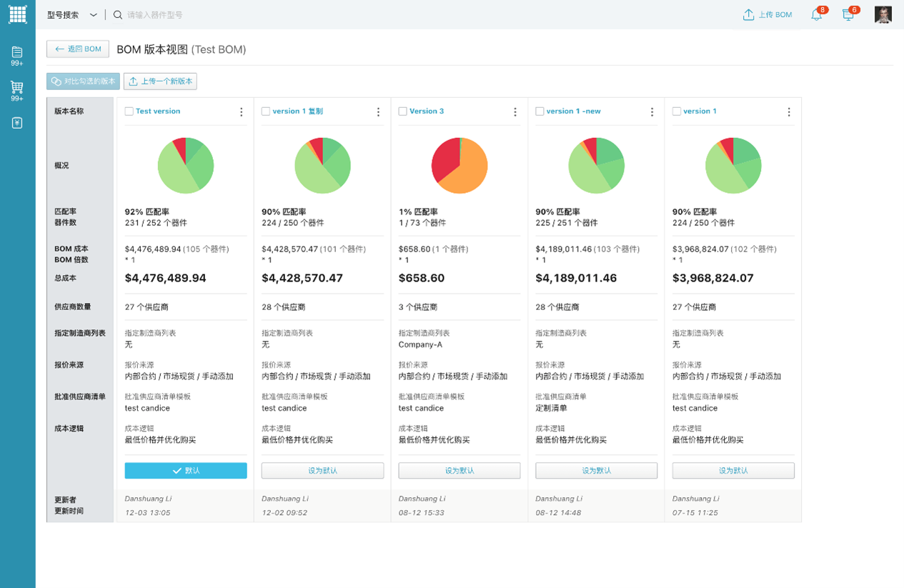Click the 返回 BOM back button
The width and height of the screenshot is (904, 588).
point(78,49)
